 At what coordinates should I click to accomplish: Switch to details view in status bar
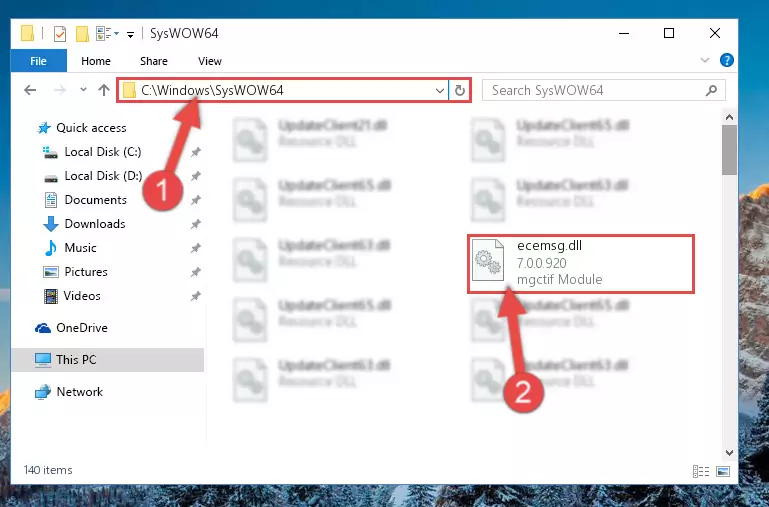pyautogui.click(x=701, y=471)
